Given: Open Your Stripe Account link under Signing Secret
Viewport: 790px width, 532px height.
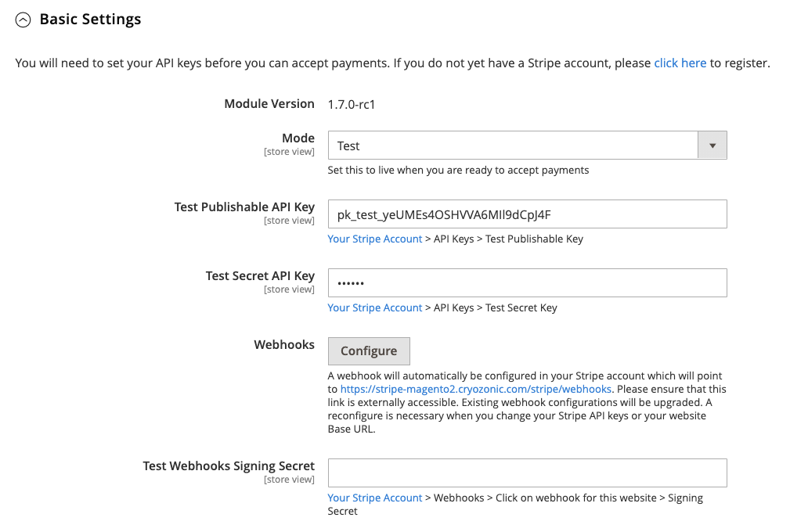Looking at the screenshot, I should pos(374,498).
